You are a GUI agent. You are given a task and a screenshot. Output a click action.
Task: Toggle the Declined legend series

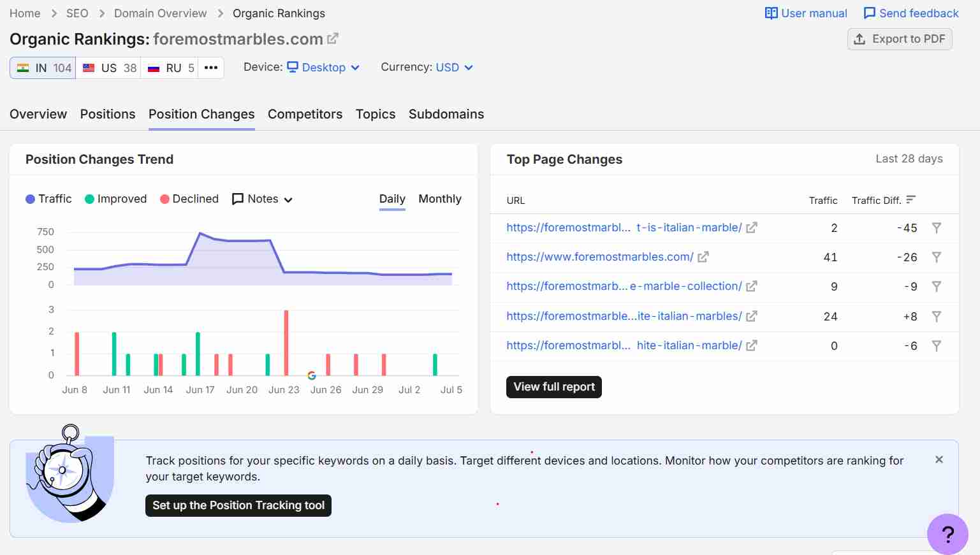point(189,199)
